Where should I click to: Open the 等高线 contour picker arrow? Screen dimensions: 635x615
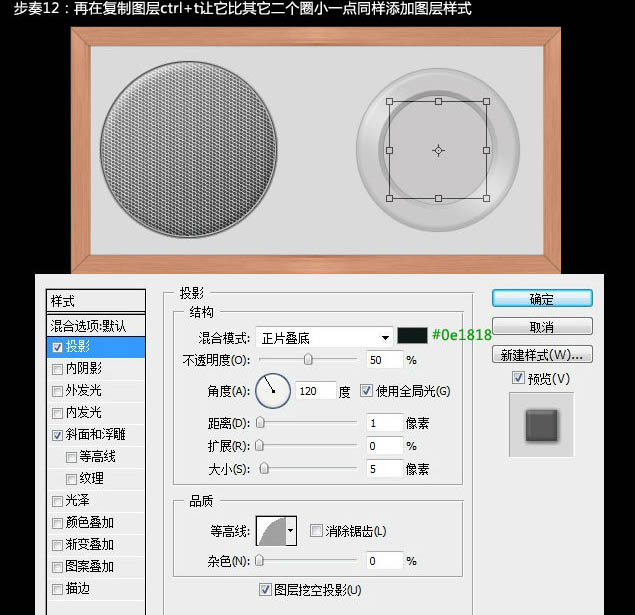tap(291, 530)
